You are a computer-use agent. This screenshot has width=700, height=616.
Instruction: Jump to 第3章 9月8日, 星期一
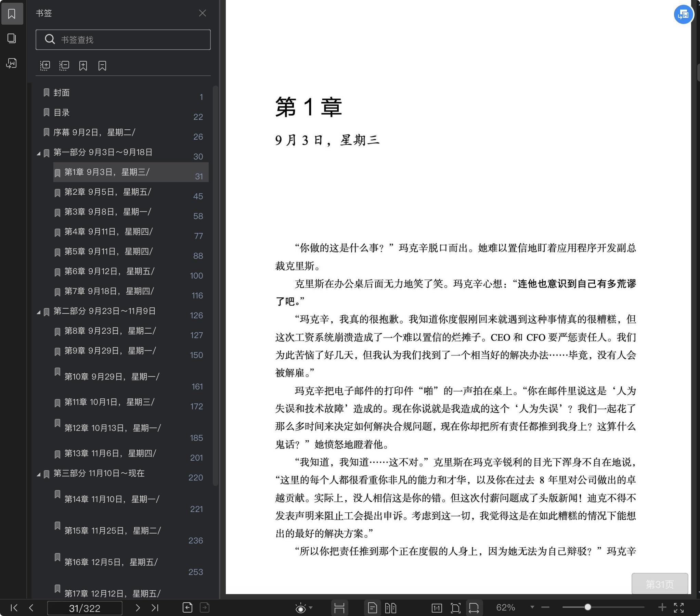pos(108,212)
